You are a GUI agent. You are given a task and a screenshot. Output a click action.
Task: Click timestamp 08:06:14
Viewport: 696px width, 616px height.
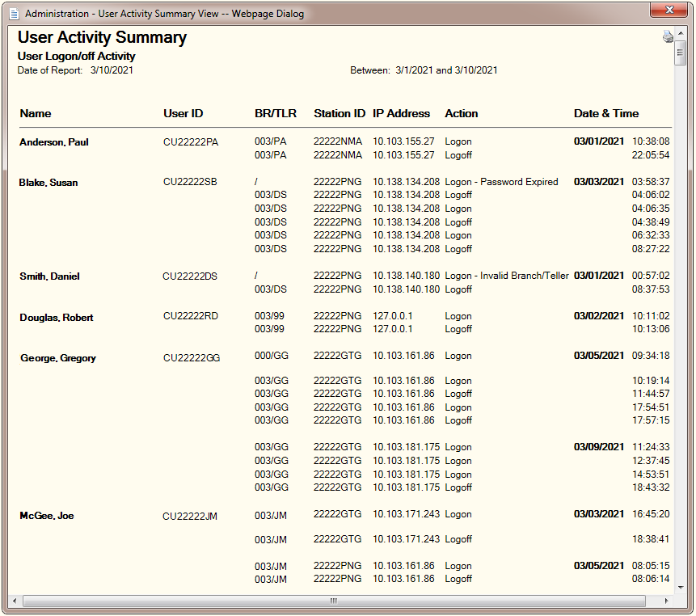point(651,579)
